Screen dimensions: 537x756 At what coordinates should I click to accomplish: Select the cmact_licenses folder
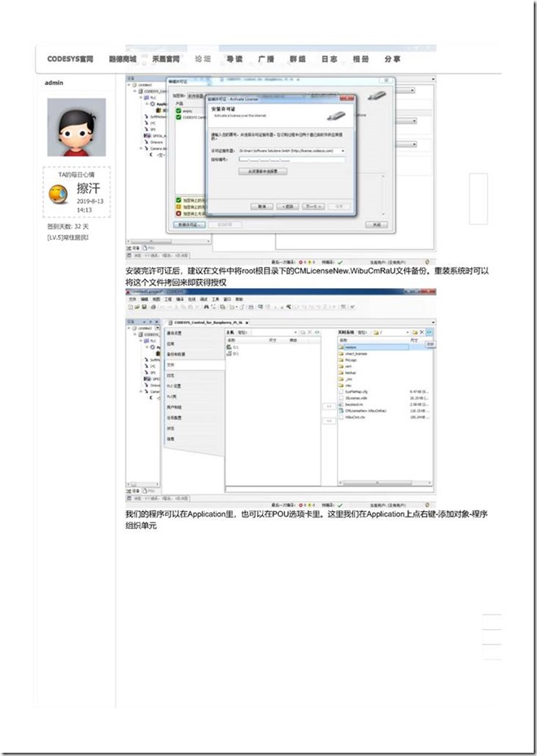[x=353, y=353]
